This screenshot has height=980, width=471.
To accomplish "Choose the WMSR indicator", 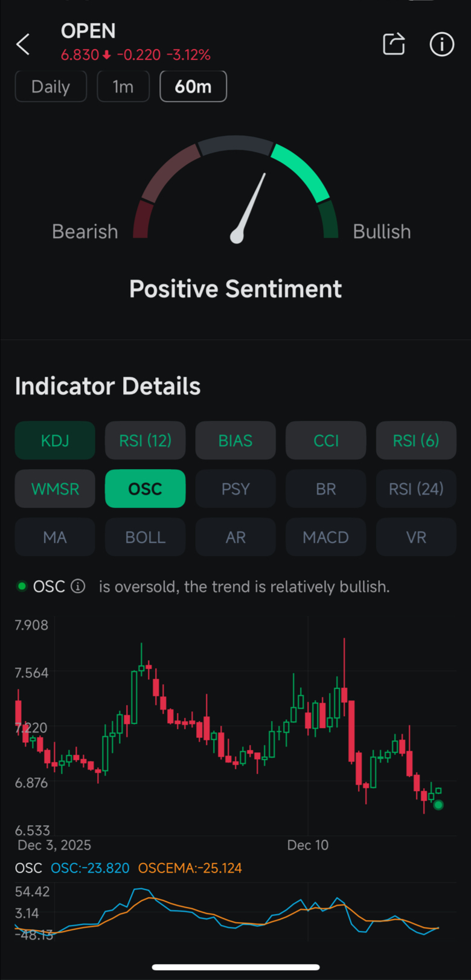I will [55, 488].
